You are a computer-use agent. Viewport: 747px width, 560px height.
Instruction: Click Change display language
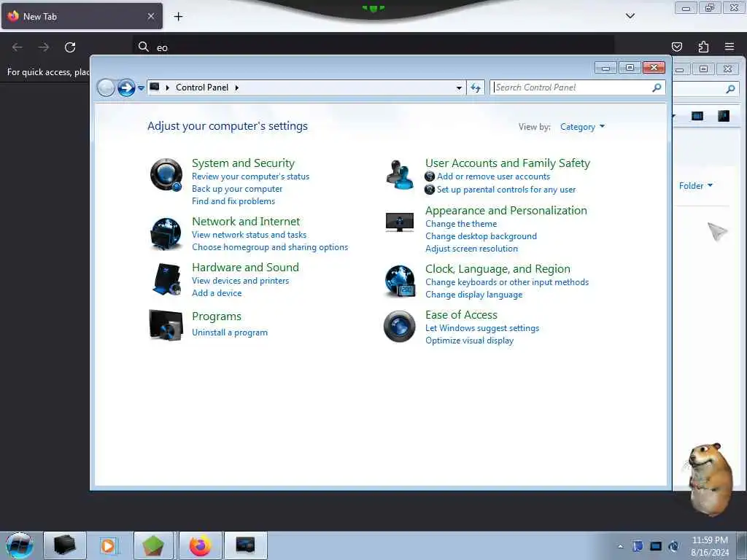473,295
